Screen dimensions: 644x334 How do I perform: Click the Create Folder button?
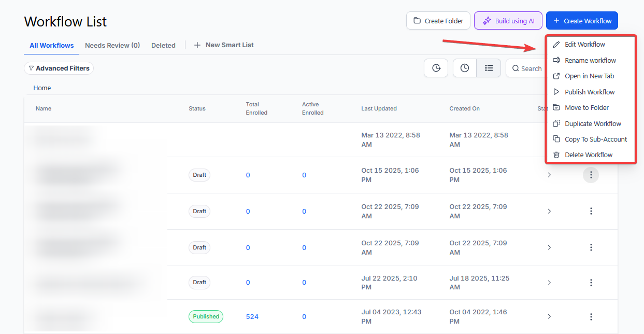(x=438, y=21)
